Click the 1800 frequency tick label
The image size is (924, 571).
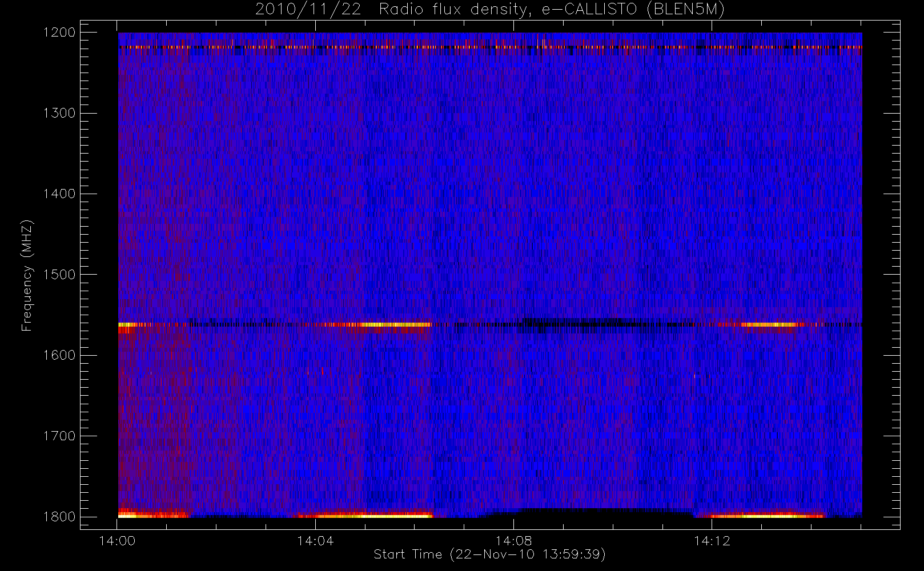coord(59,517)
